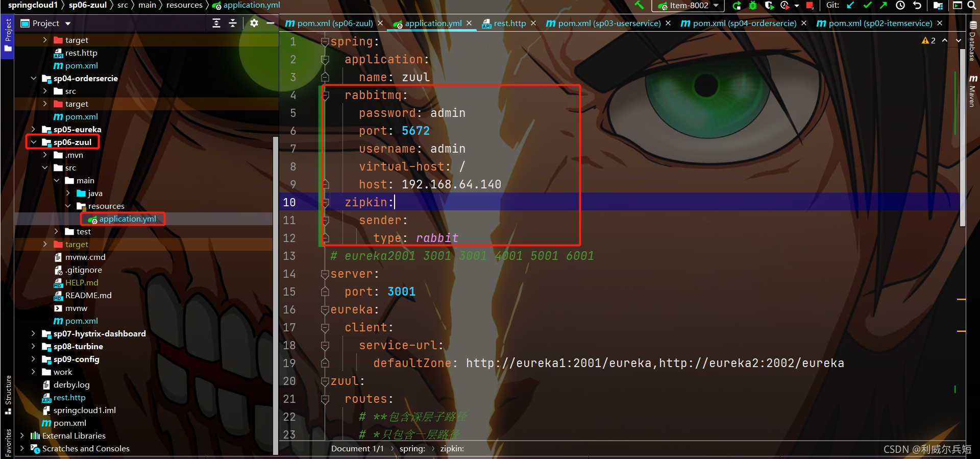Collapse the sp04-ordersercie module
Screen dimensions: 980x459
click(x=34, y=78)
